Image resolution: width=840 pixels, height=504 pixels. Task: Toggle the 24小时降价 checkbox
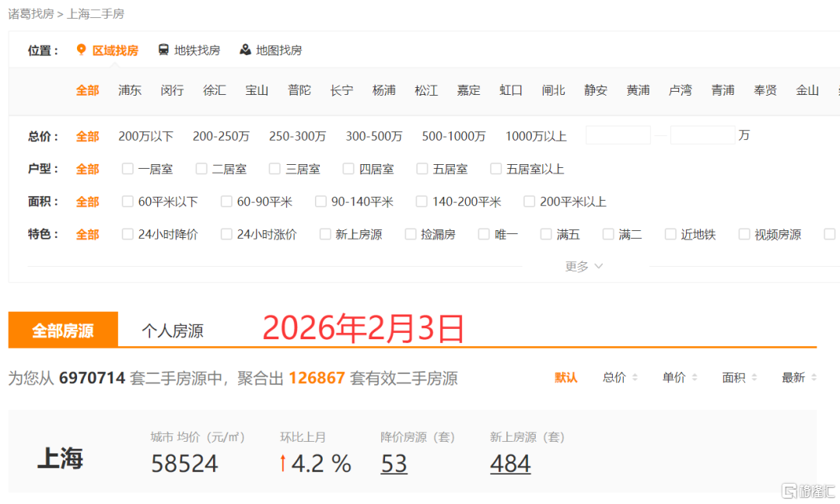click(128, 234)
